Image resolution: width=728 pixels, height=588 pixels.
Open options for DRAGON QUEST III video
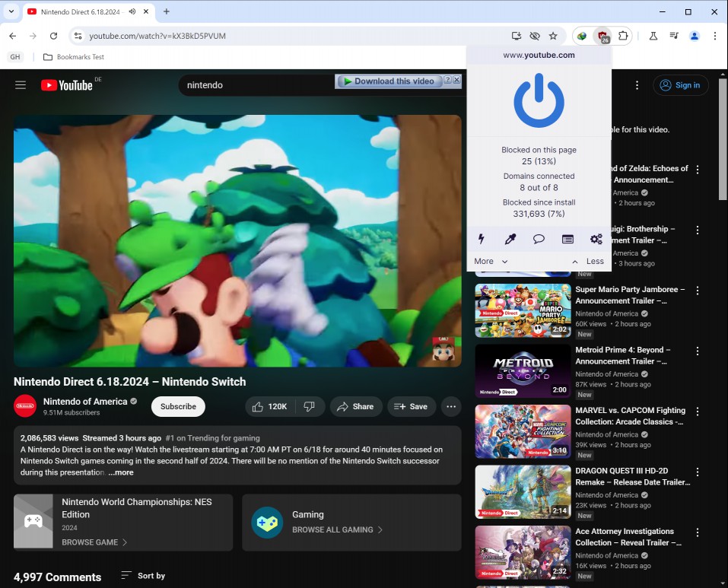tap(698, 472)
